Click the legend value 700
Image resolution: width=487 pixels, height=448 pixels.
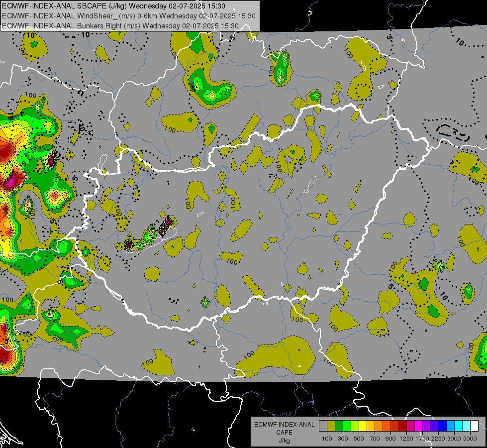tap(375, 439)
